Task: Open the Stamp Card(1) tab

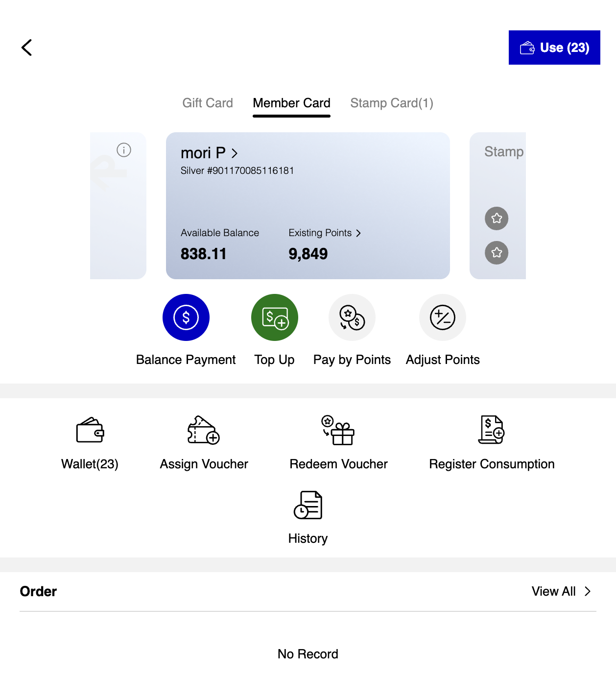Action: pos(392,103)
